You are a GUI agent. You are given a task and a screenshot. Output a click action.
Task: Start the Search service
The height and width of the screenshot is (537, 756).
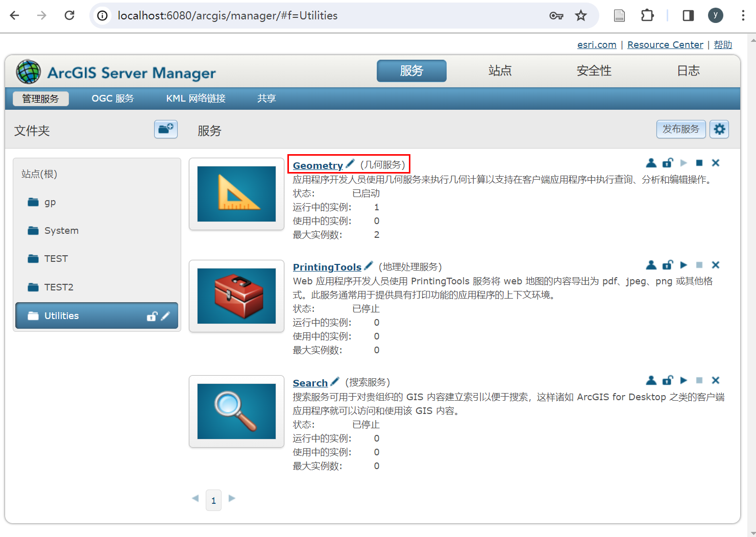click(x=684, y=380)
